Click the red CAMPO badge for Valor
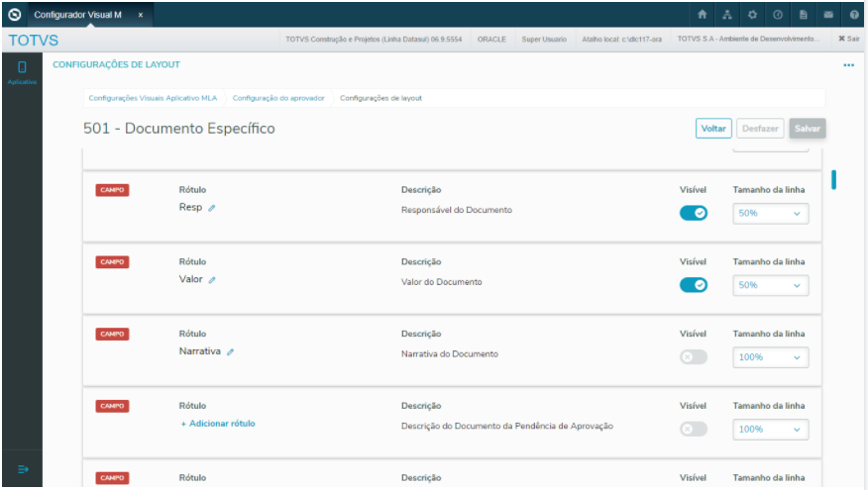 click(112, 262)
